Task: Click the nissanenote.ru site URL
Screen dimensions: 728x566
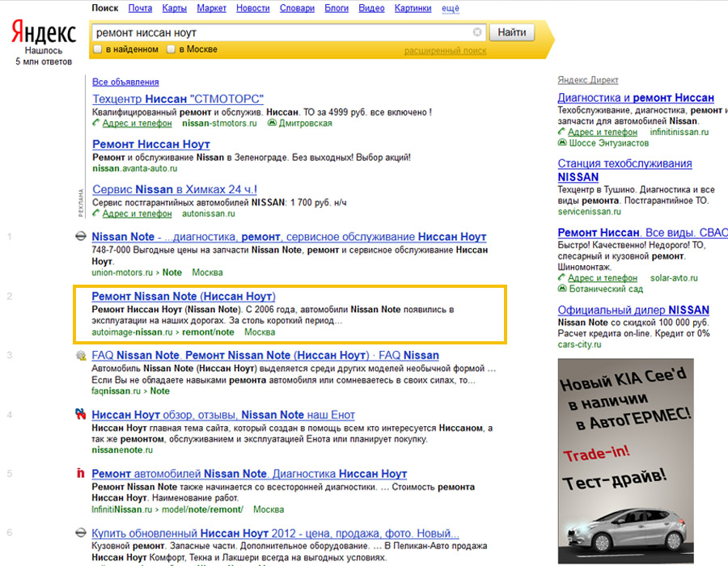Action: click(122, 450)
